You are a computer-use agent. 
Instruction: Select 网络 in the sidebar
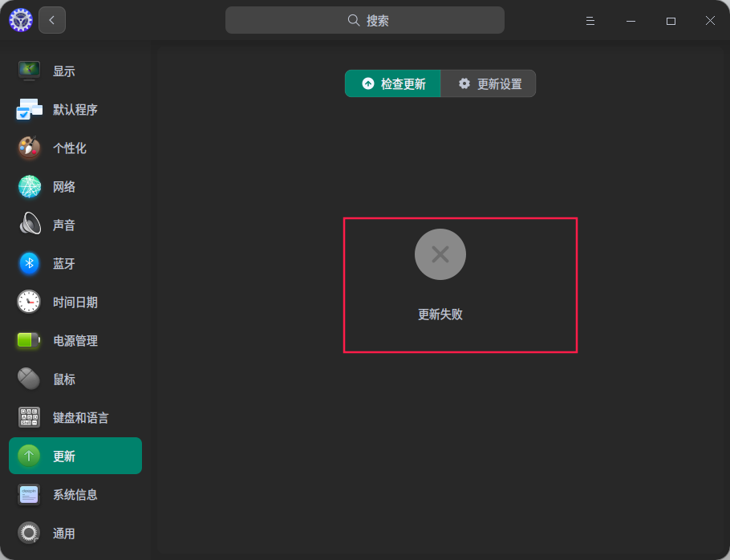click(75, 187)
